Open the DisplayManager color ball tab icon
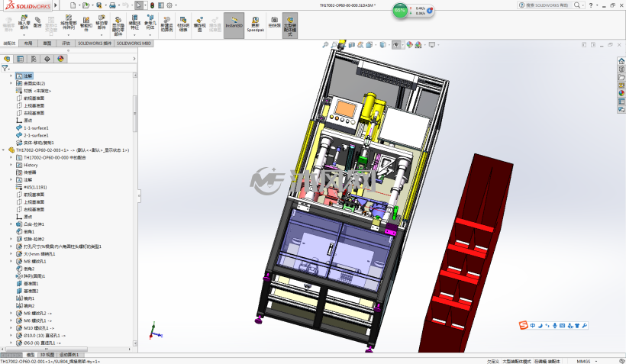 pyautogui.click(x=60, y=59)
